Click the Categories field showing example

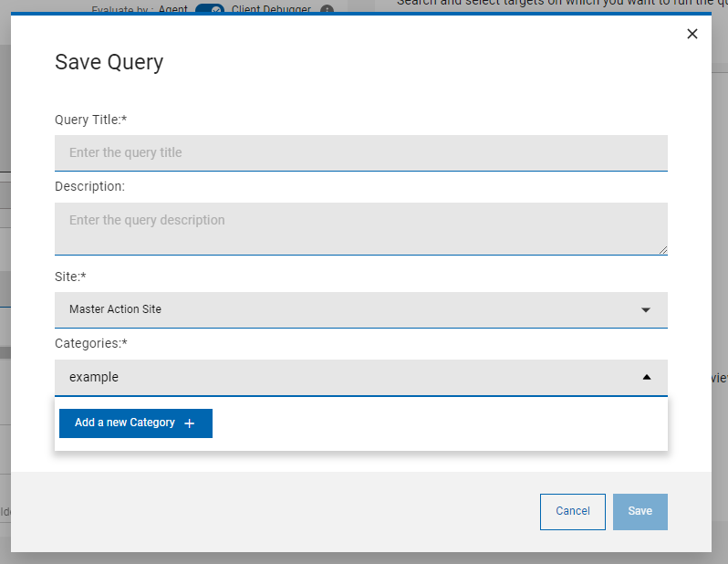(347, 377)
